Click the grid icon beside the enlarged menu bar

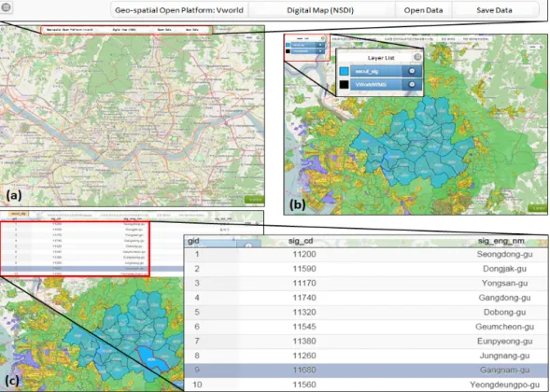5,7
